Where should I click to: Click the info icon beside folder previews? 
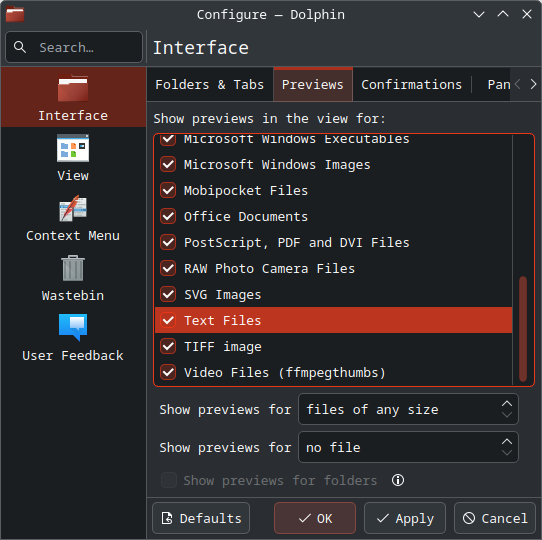(x=398, y=480)
